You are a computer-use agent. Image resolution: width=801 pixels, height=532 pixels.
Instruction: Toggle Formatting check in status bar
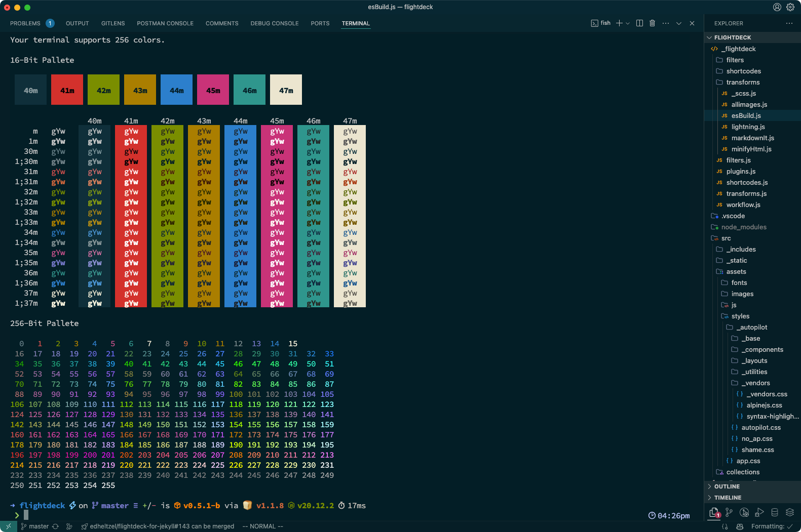coord(772,526)
